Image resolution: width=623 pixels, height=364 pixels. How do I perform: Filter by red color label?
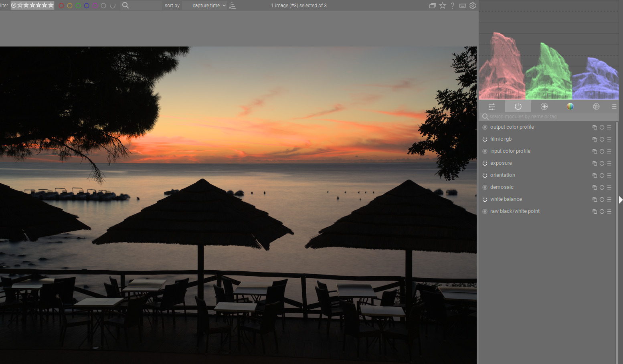pyautogui.click(x=61, y=6)
